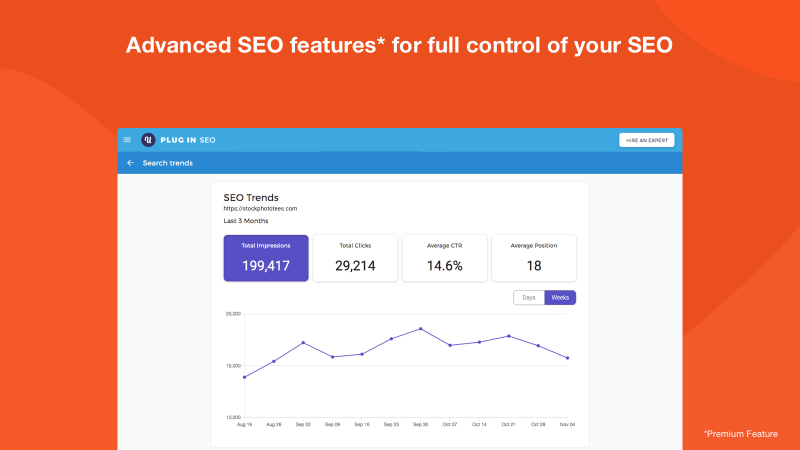Click the Nov 04 data point

pos(567,358)
